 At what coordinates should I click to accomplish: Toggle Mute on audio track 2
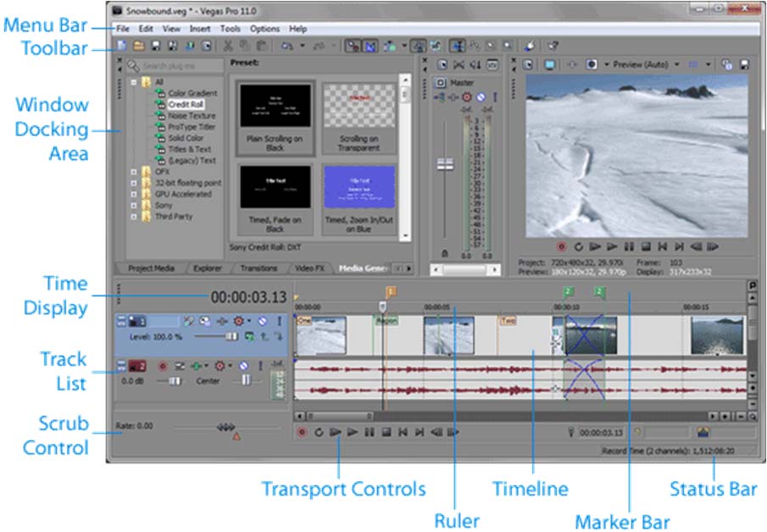coord(243,366)
